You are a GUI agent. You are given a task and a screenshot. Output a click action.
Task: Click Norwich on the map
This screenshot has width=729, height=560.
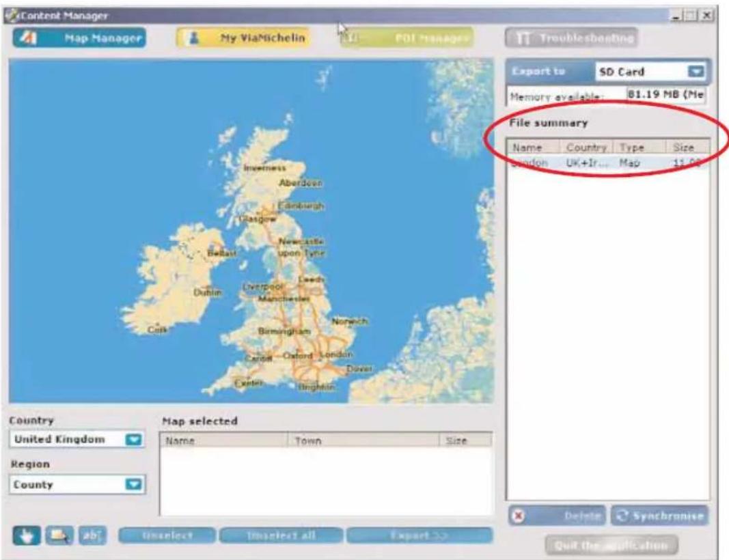[x=350, y=321]
